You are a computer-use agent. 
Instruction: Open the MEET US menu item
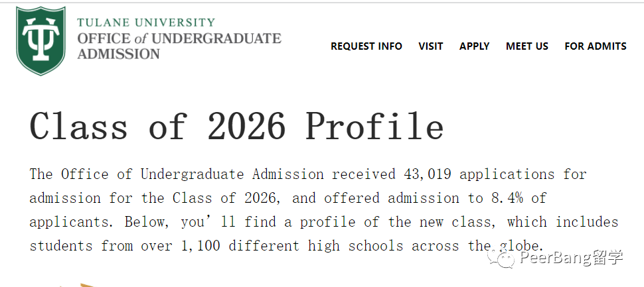click(527, 46)
